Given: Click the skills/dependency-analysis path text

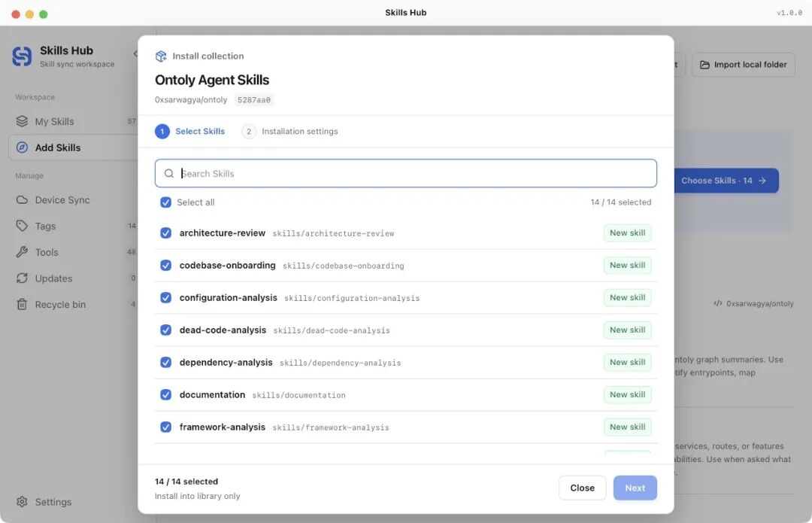Looking at the screenshot, I should pos(341,363).
